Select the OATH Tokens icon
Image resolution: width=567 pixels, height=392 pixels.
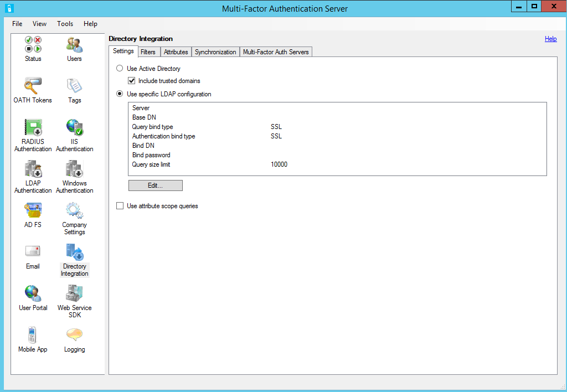coord(33,86)
